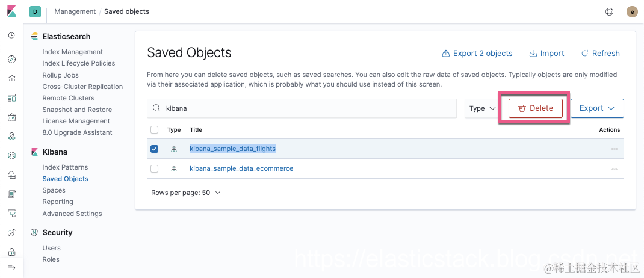The image size is (644, 278).
Task: Open Remote Clusters
Action: [68, 98]
